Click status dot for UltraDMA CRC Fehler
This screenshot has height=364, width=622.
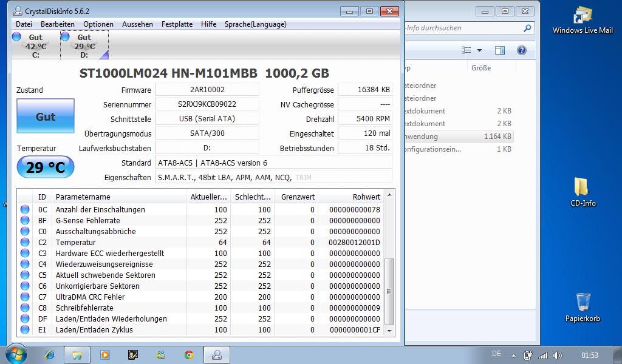point(25,296)
